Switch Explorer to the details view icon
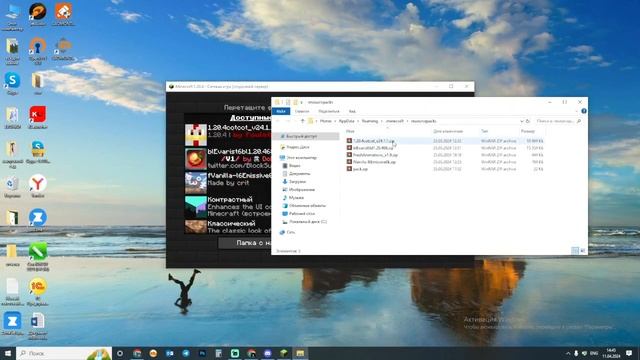This screenshot has width=640, height=360. [x=575, y=251]
